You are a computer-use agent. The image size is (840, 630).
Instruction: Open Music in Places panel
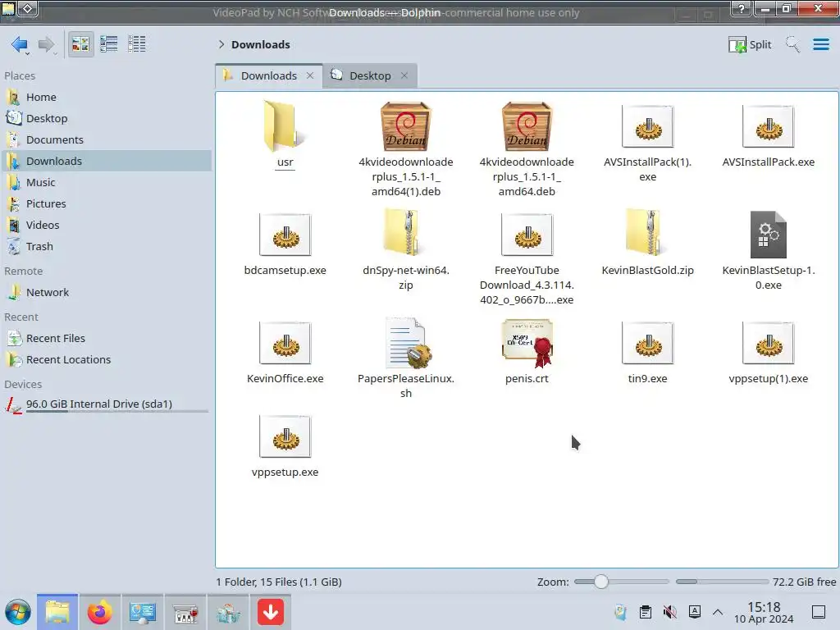(106, 183)
